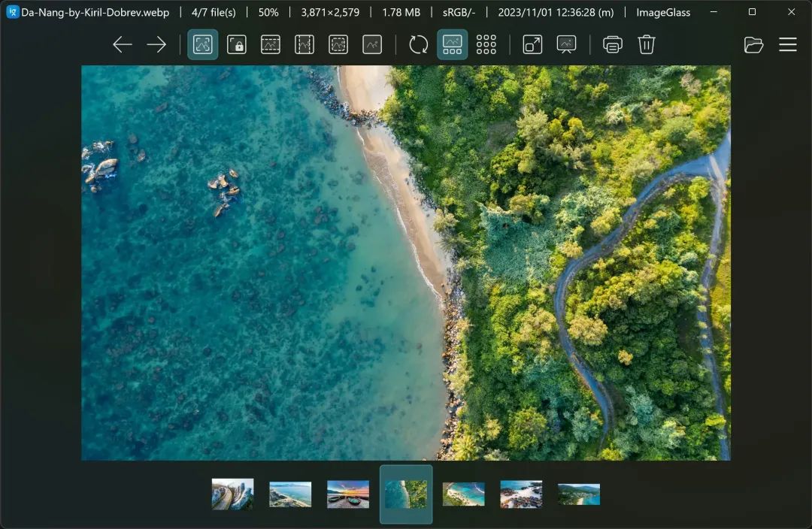812x529 pixels.
Task: Toggle the thumbnail gallery panel
Action: 452,45
